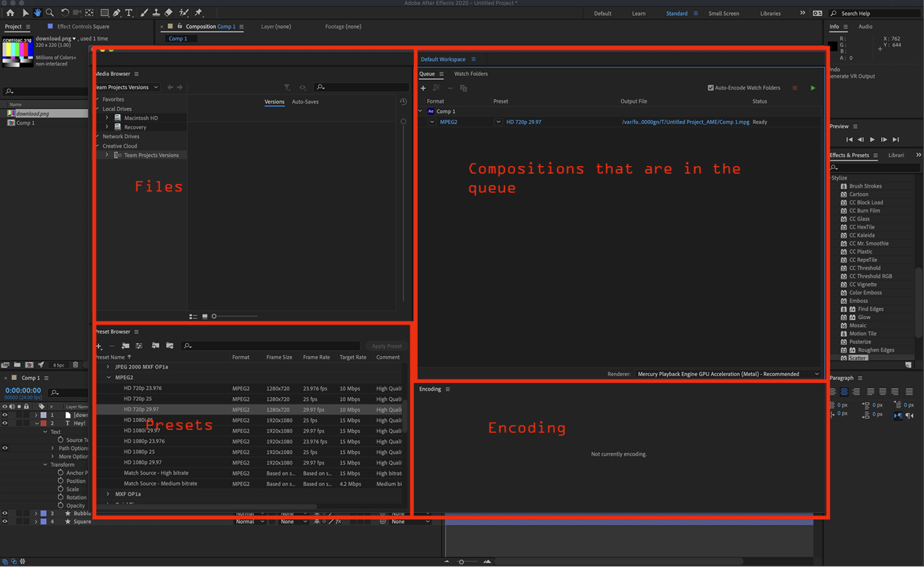This screenshot has width=924, height=567.
Task: Switch to the Auto-Saves tab
Action: [305, 102]
